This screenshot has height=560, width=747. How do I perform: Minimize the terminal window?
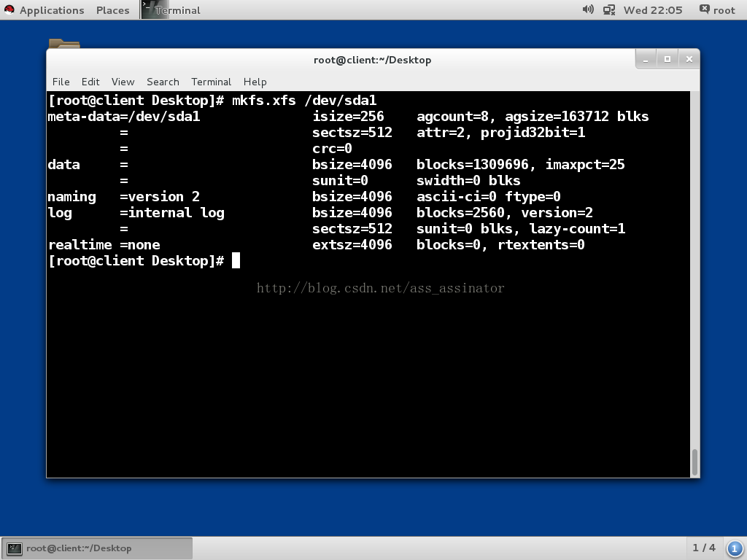click(x=646, y=60)
